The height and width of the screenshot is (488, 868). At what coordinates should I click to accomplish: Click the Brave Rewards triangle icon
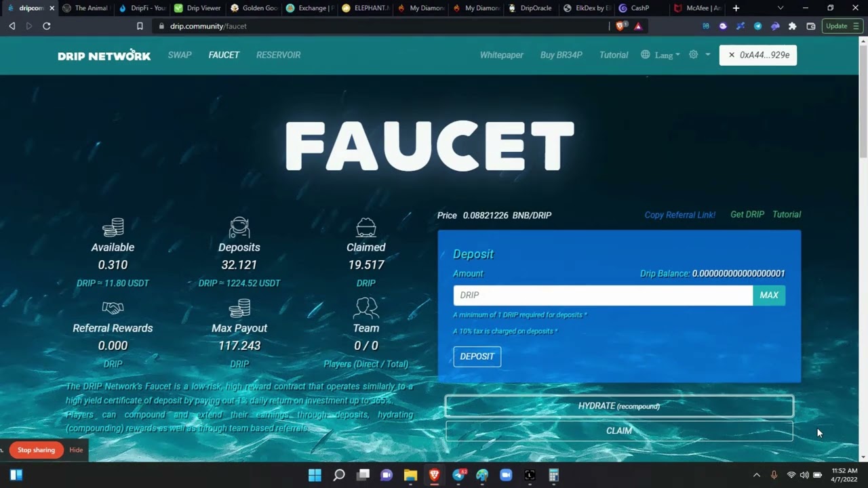click(637, 26)
